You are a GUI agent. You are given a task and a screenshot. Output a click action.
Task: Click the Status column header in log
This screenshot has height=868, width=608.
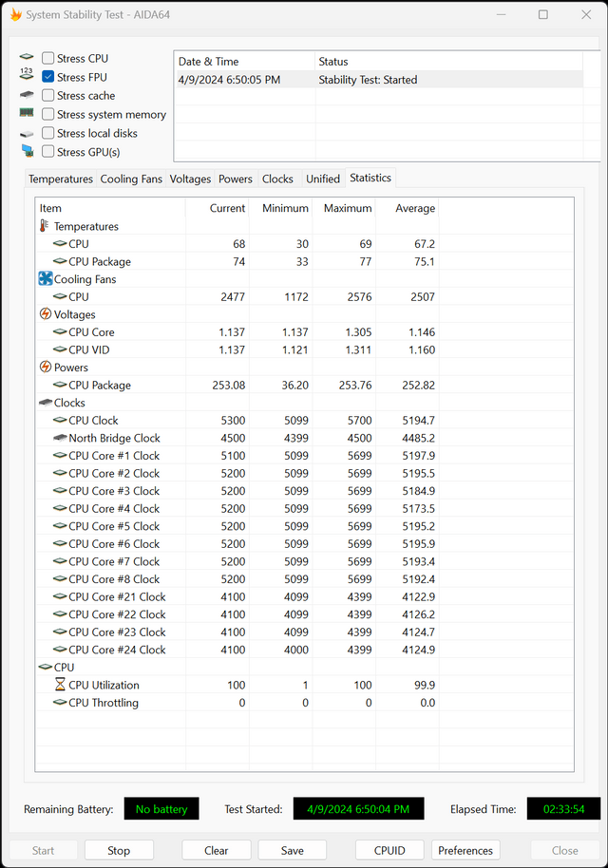coord(448,62)
